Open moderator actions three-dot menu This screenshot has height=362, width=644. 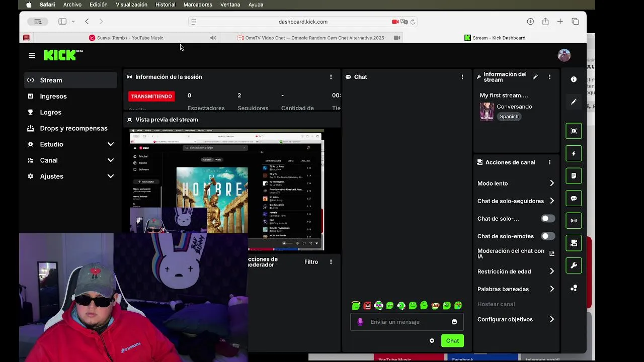coord(331,262)
